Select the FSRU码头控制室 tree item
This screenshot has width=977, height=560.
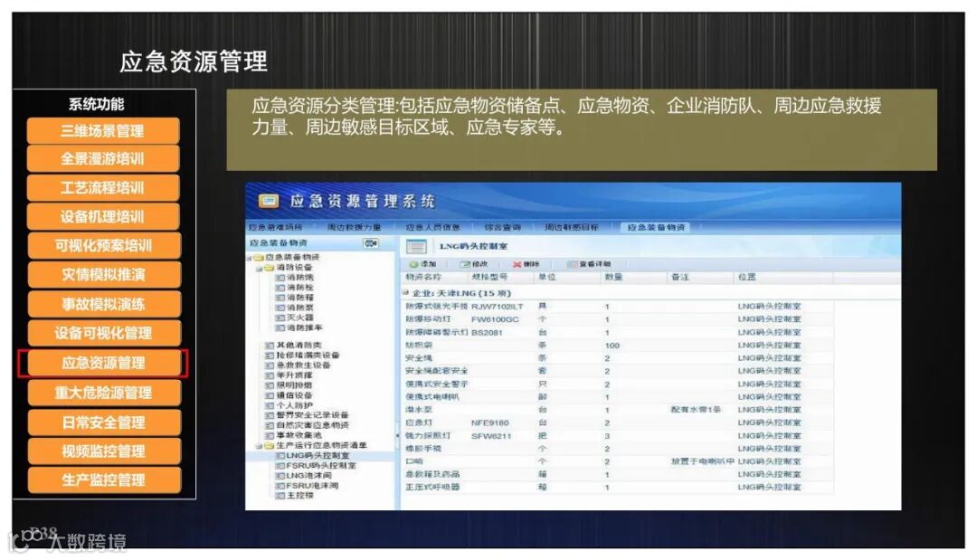click(x=321, y=466)
